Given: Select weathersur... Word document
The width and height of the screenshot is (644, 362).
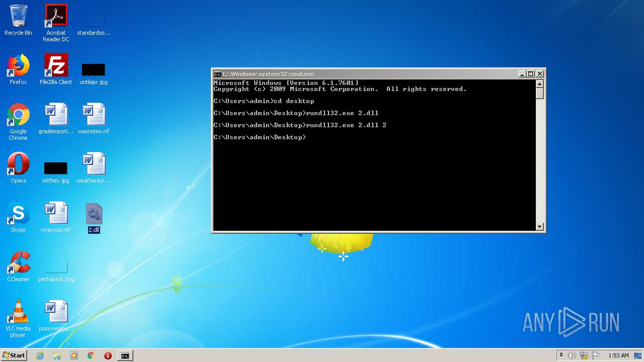Looking at the screenshot, I should [94, 168].
